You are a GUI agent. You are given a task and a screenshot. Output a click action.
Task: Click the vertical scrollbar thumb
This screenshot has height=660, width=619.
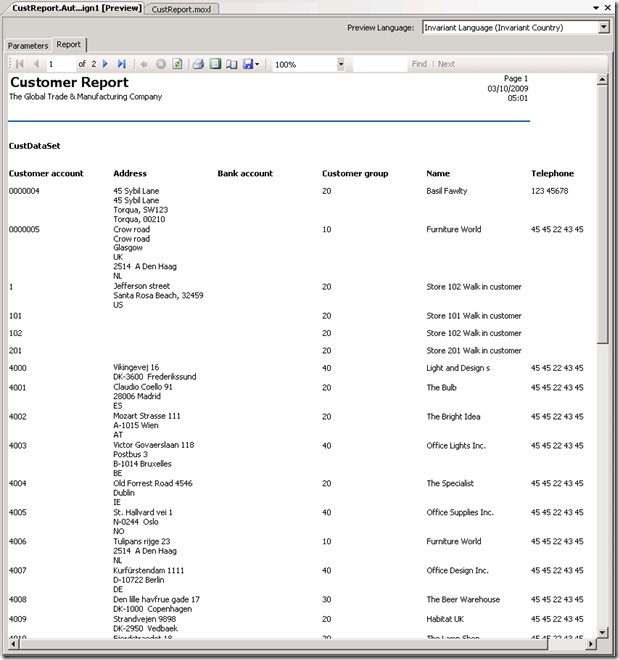[x=602, y=214]
